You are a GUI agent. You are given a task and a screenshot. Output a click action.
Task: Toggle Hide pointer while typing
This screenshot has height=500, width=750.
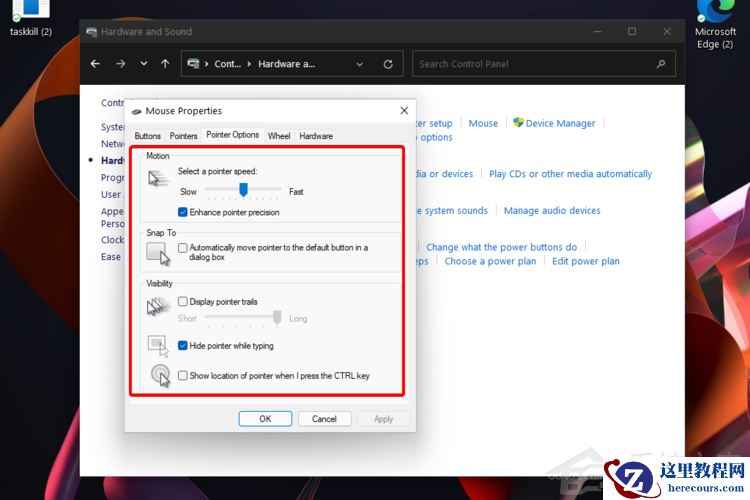(182, 345)
